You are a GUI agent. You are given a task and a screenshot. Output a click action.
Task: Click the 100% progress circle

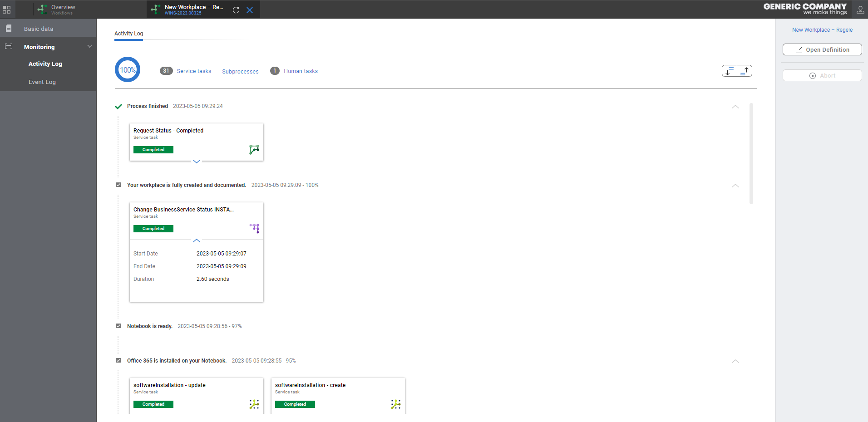[128, 70]
